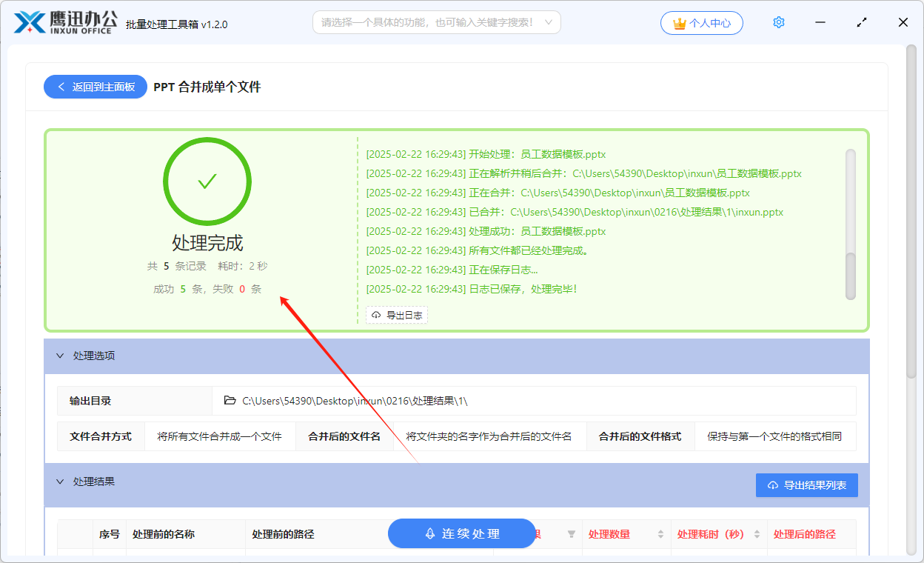Click the back arrow icon in 返回到主面板
Screen dimensions: 924x563
[x=61, y=87]
